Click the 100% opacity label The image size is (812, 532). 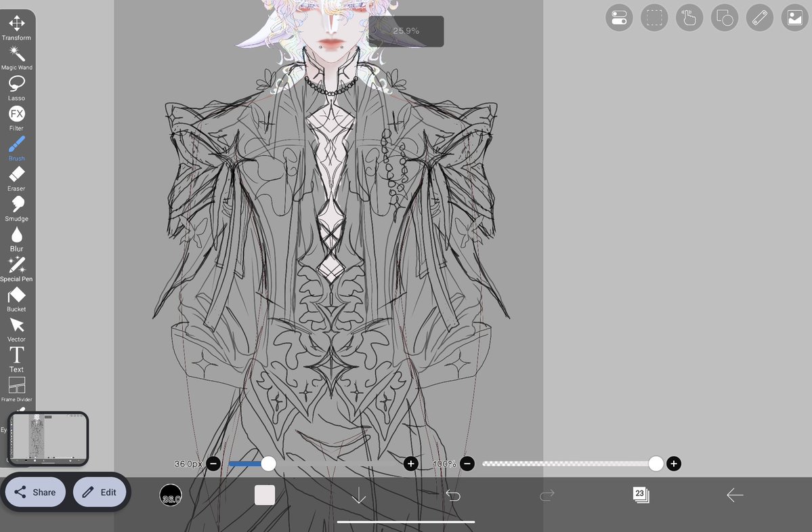click(444, 464)
